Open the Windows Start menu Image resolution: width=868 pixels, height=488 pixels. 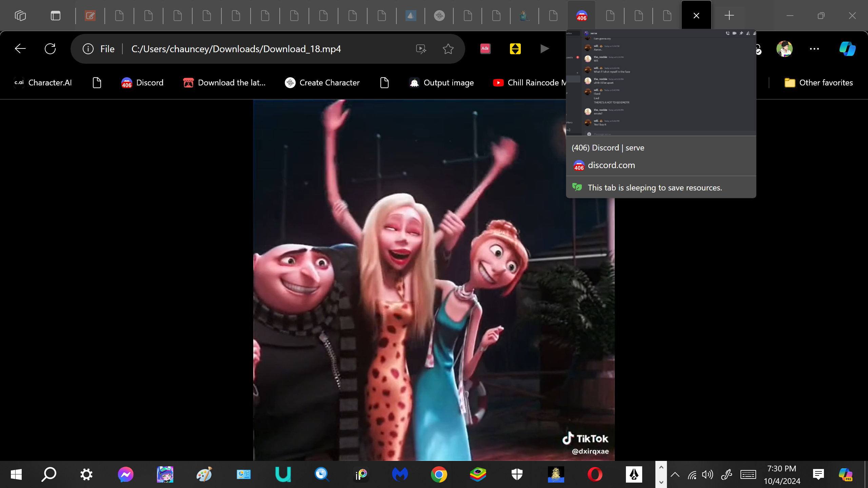pos(16,474)
